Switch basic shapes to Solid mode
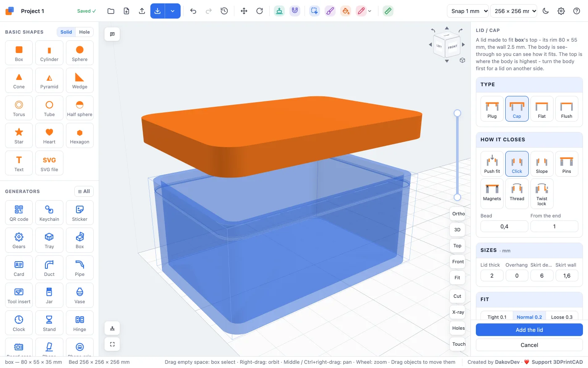 tap(66, 32)
